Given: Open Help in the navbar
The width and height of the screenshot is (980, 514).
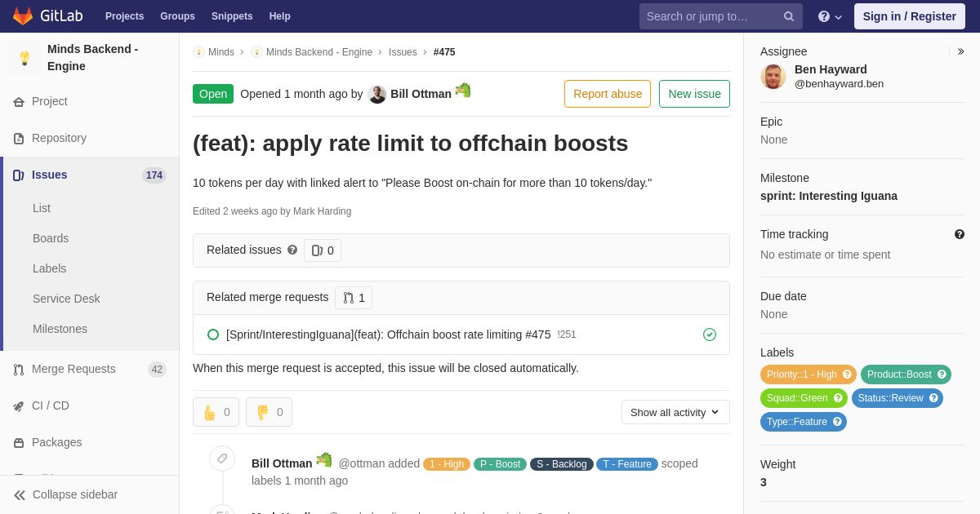Looking at the screenshot, I should click(280, 16).
